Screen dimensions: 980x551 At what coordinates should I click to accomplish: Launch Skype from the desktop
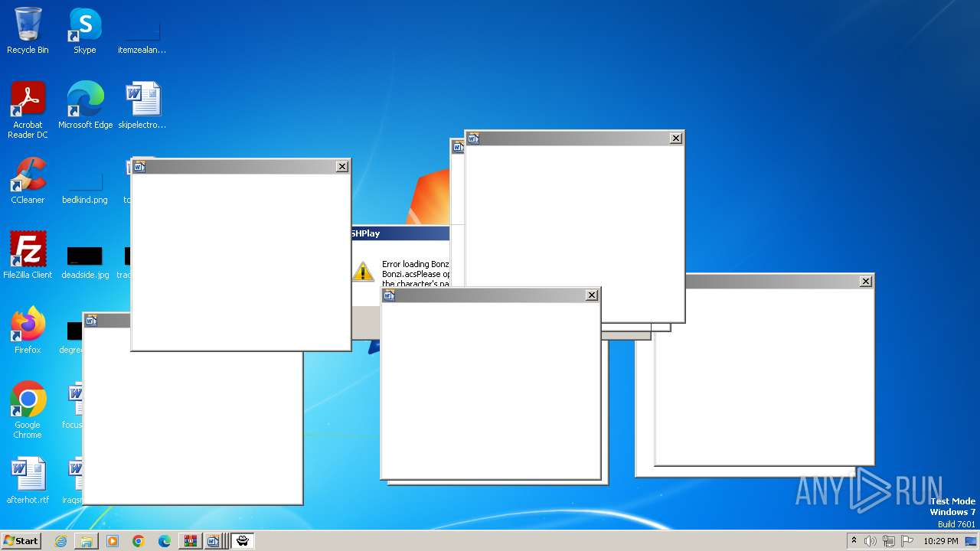click(x=84, y=31)
